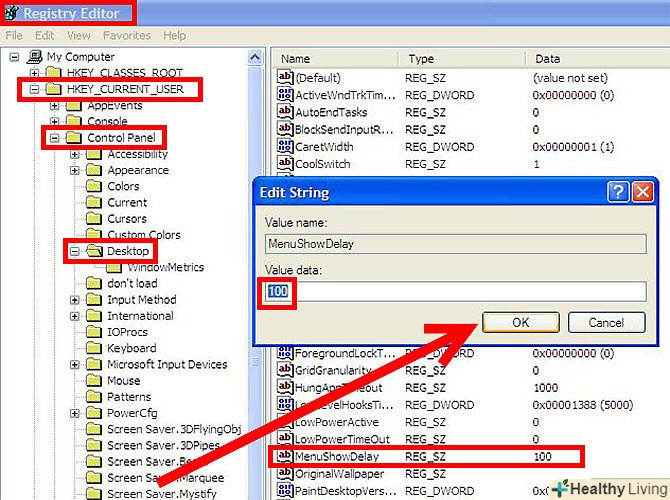
Task: Select Screen Saver.Marquee key
Action: (x=165, y=478)
